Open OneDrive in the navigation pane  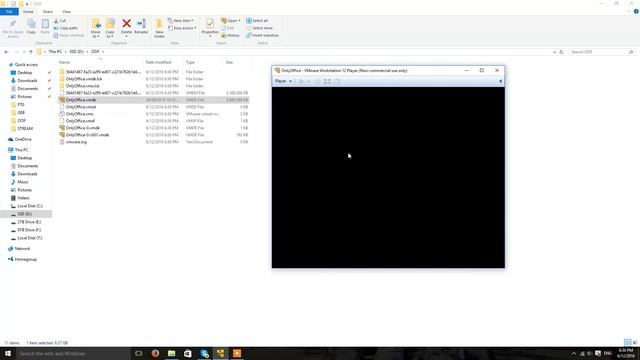(x=23, y=139)
